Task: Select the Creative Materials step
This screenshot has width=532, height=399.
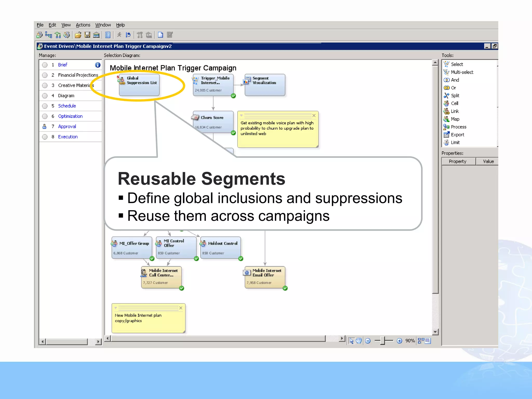Action: point(76,85)
